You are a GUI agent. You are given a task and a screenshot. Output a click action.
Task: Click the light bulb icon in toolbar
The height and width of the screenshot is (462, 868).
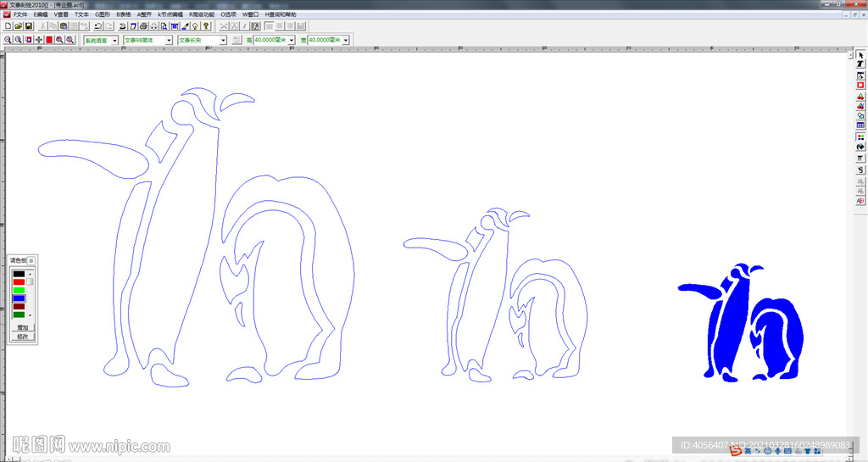tap(195, 26)
